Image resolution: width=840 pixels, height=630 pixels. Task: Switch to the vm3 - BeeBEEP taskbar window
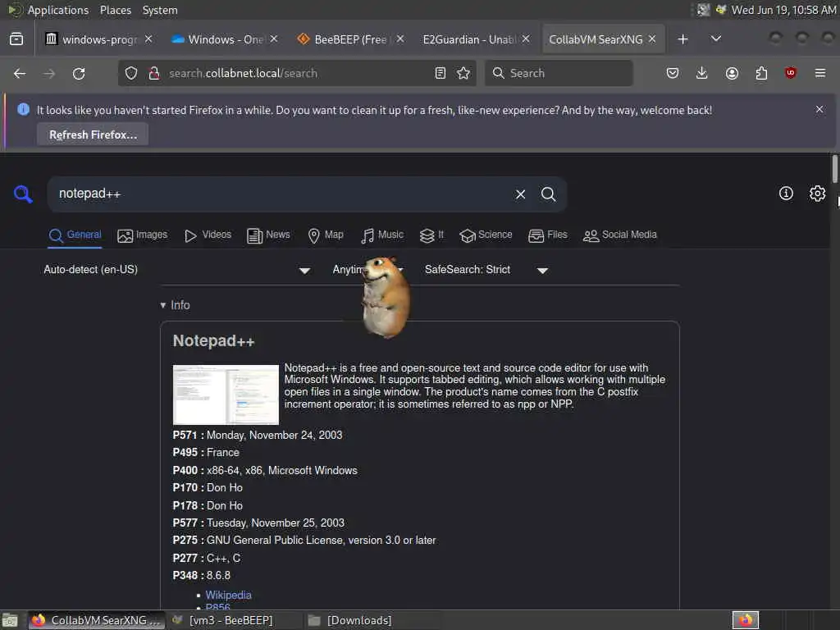click(231, 620)
